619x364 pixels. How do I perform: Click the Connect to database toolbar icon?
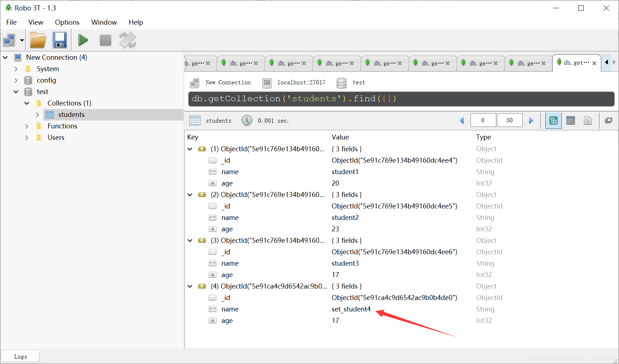pos(9,40)
